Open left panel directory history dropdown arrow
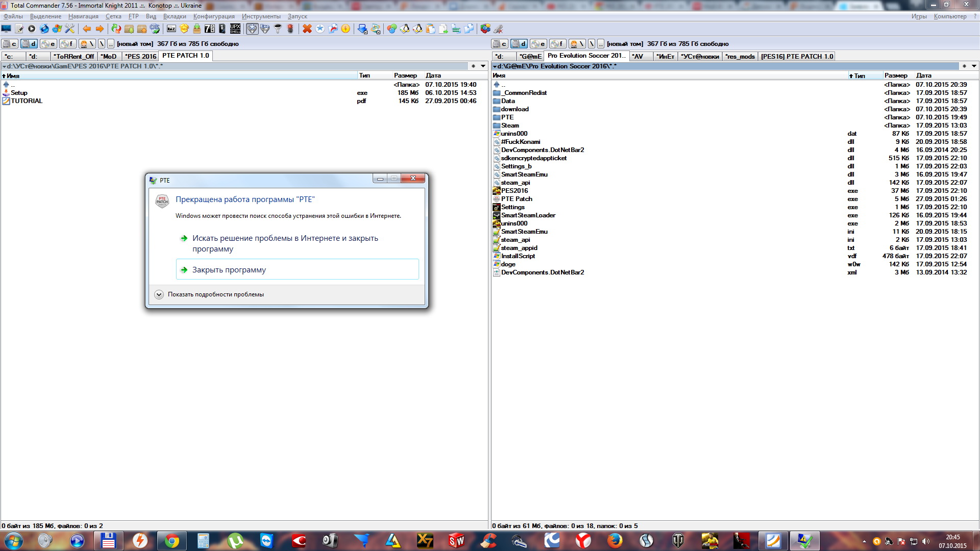The width and height of the screenshot is (980, 551). pos(483,66)
